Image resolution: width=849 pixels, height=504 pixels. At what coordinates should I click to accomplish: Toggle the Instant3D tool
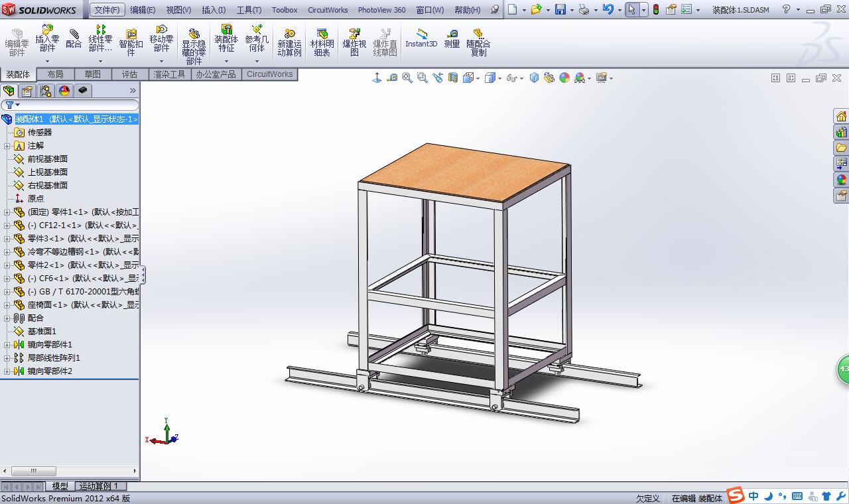click(421, 38)
